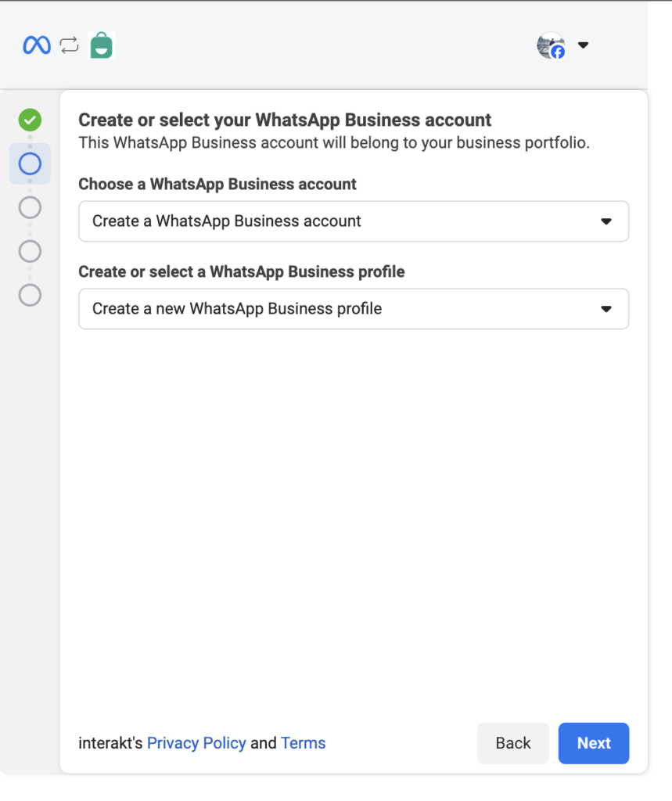Open the Create a WhatsApp Business account dropdown

tap(354, 221)
